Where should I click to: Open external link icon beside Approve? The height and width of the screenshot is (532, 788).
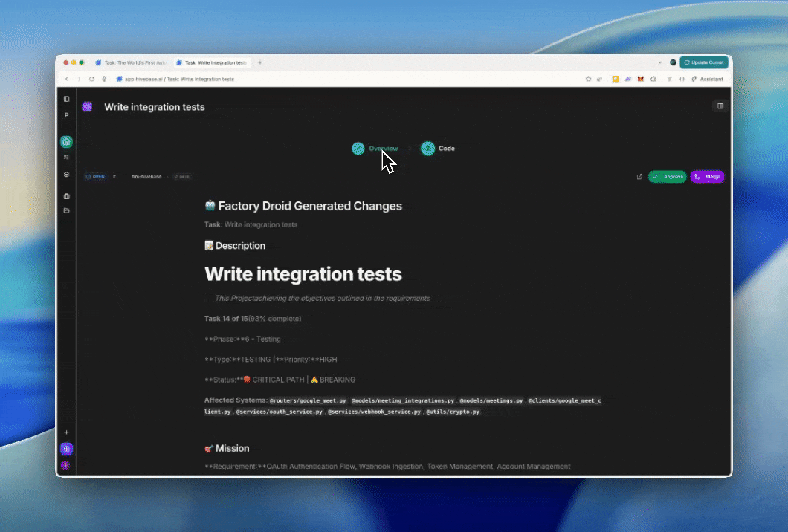pos(639,177)
